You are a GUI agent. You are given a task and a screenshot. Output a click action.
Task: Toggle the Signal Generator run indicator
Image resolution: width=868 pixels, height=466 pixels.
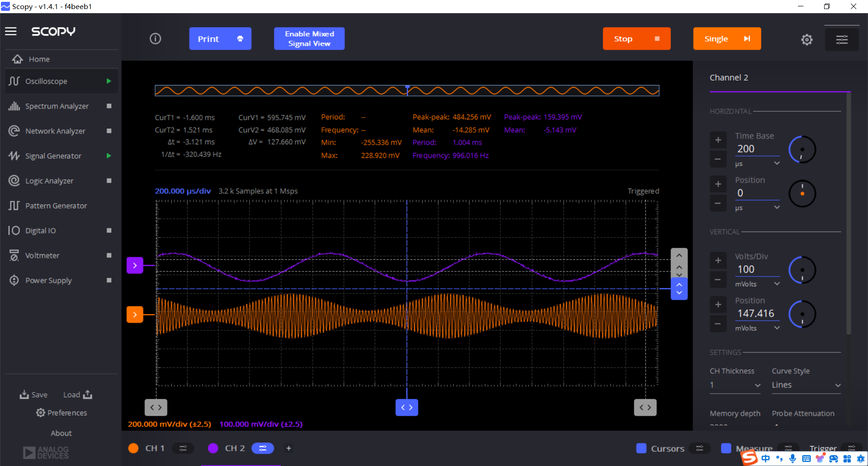(x=108, y=156)
